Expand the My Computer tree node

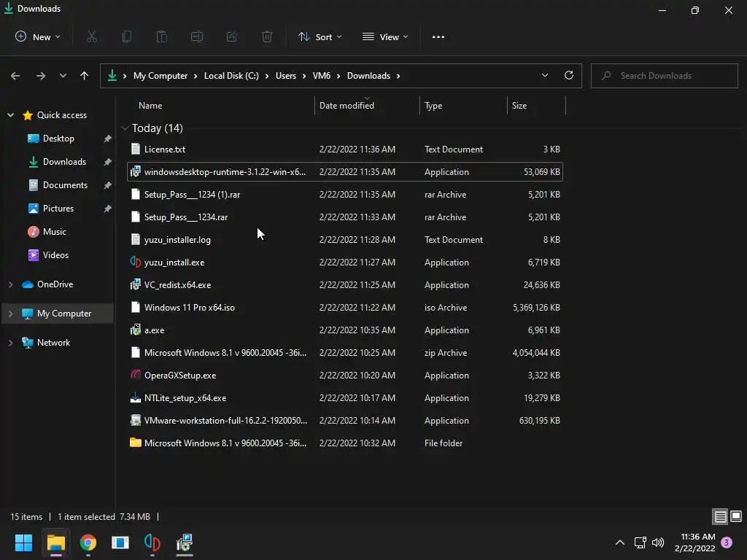[10, 314]
